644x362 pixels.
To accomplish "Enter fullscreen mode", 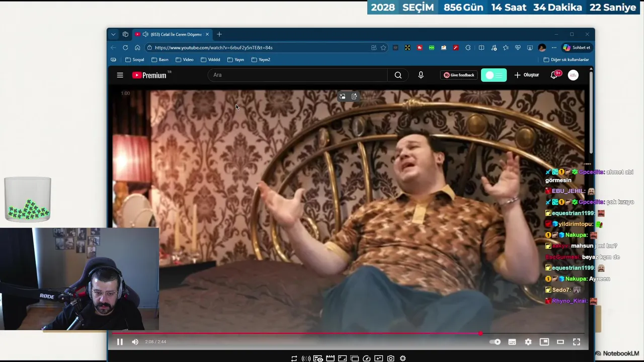I will [577, 342].
